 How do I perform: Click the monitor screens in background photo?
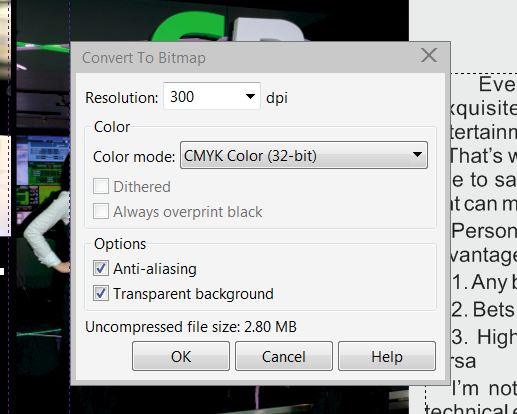click(x=43, y=173)
